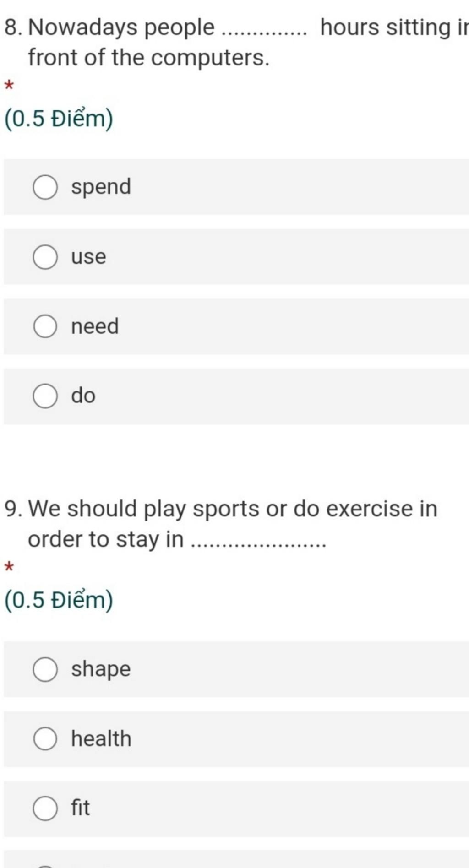Image resolution: width=469 pixels, height=868 pixels.
Task: Click the 'fit' answer label text
Action: coord(81,807)
